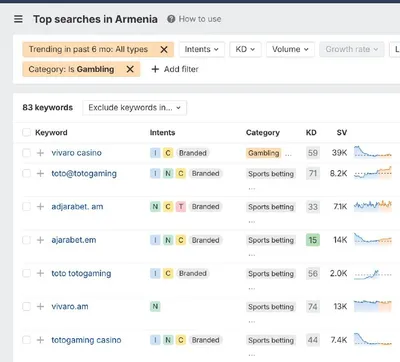400x362 pixels.
Task: Open the hamburger menu icon
Action: (18, 19)
